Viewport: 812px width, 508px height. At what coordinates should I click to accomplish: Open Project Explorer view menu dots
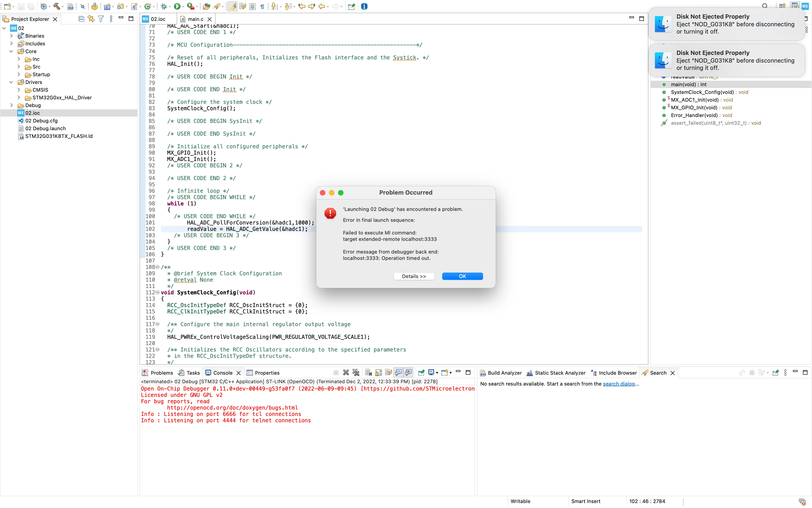111,19
